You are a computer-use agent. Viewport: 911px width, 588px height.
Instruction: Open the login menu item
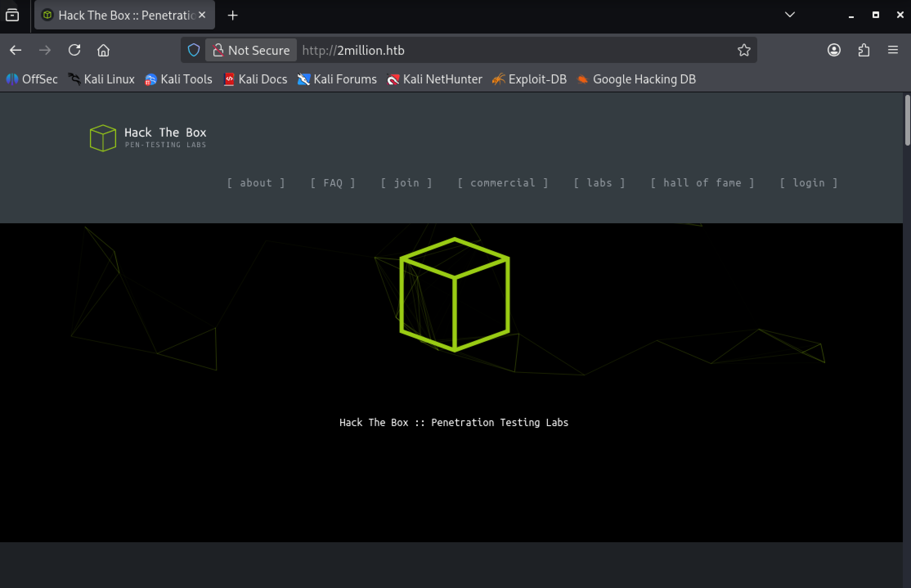pos(809,183)
